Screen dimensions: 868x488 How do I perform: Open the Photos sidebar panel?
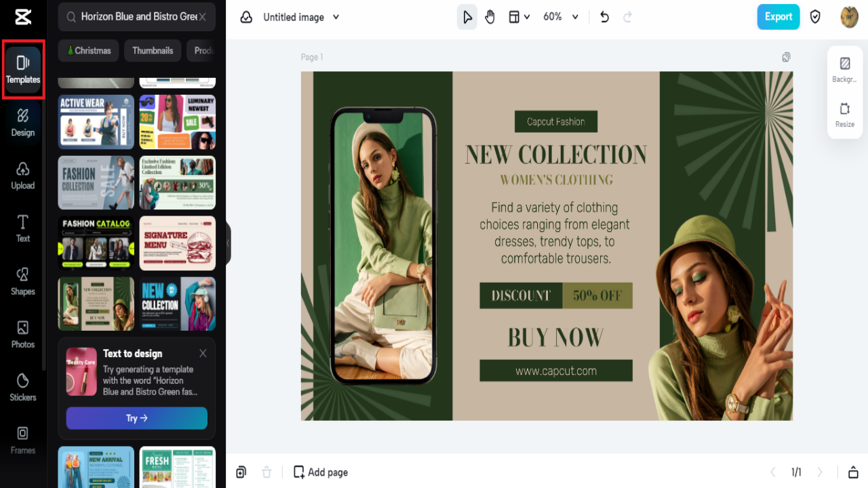(23, 334)
